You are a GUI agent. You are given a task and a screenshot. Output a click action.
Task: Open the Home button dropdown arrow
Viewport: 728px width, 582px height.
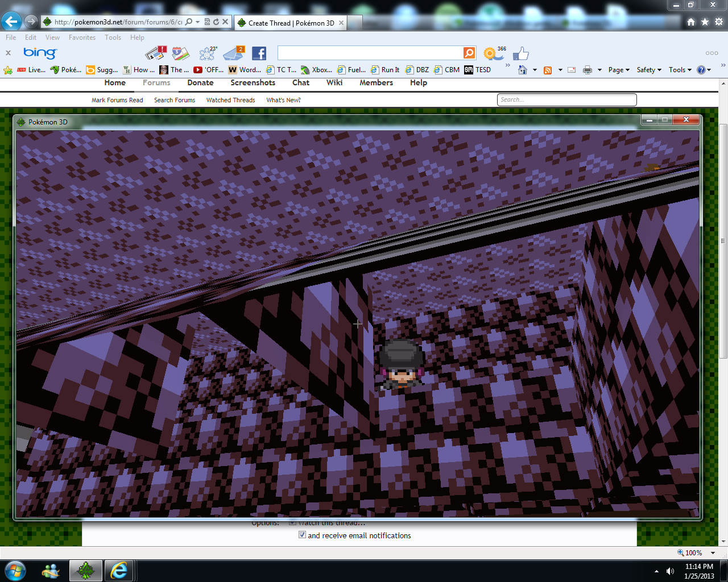(x=535, y=70)
